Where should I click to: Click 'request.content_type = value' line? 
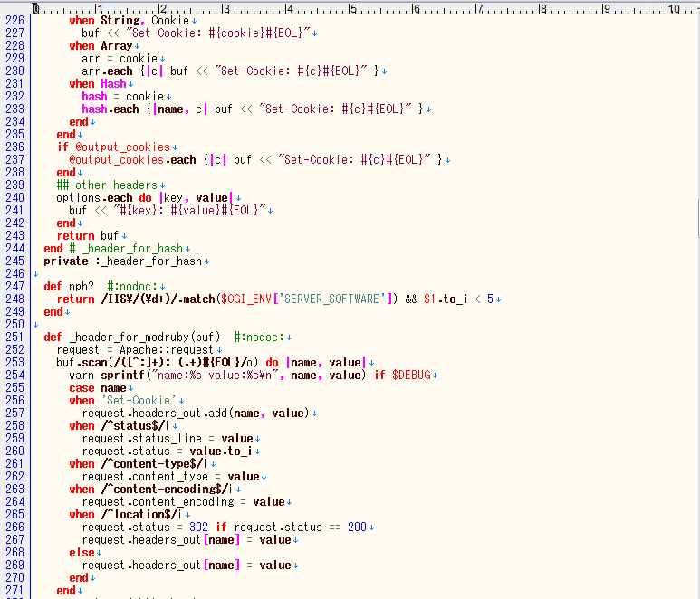click(x=170, y=476)
